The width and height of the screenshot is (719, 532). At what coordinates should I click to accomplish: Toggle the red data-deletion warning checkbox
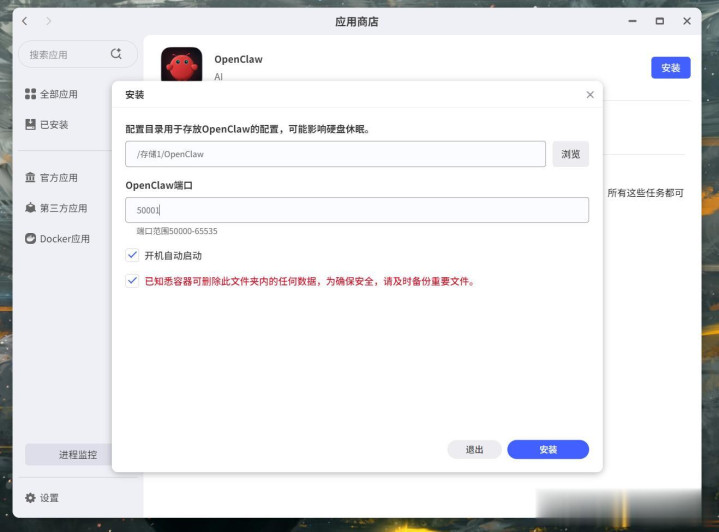coord(132,281)
